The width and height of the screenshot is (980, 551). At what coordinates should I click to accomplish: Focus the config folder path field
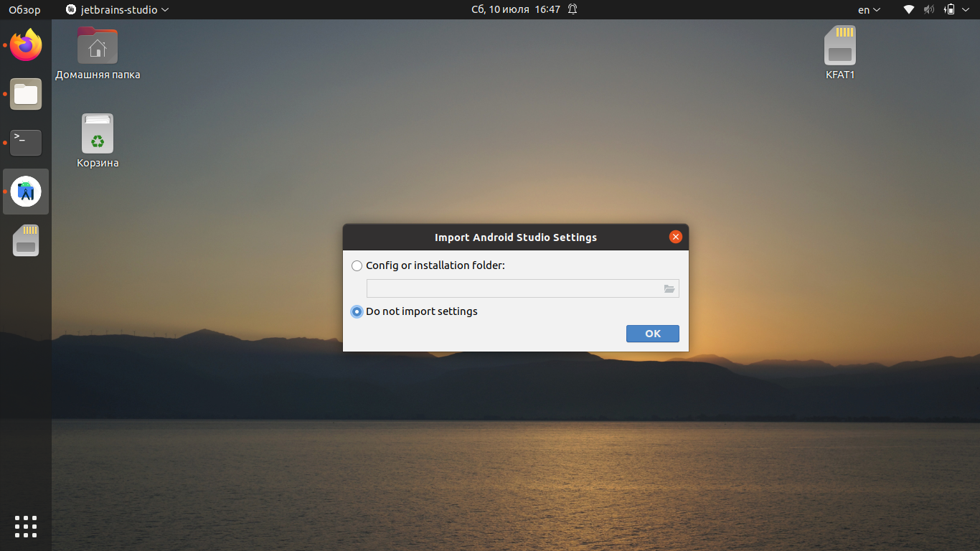(522, 288)
